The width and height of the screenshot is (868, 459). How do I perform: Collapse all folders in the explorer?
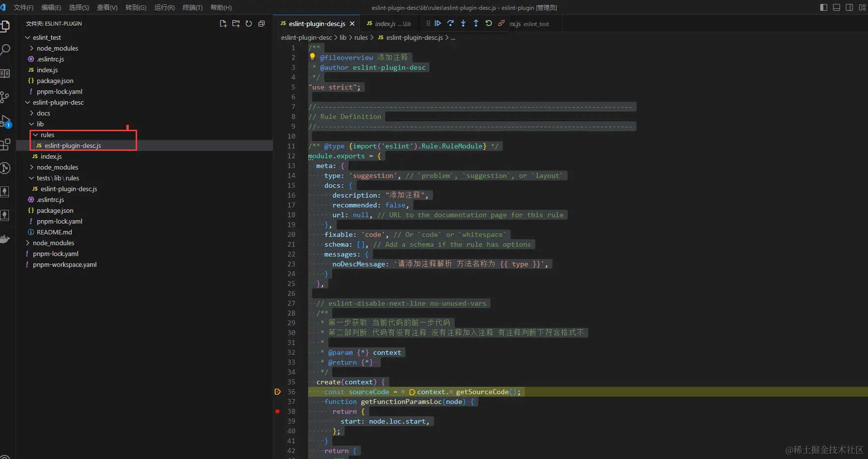pyautogui.click(x=261, y=24)
